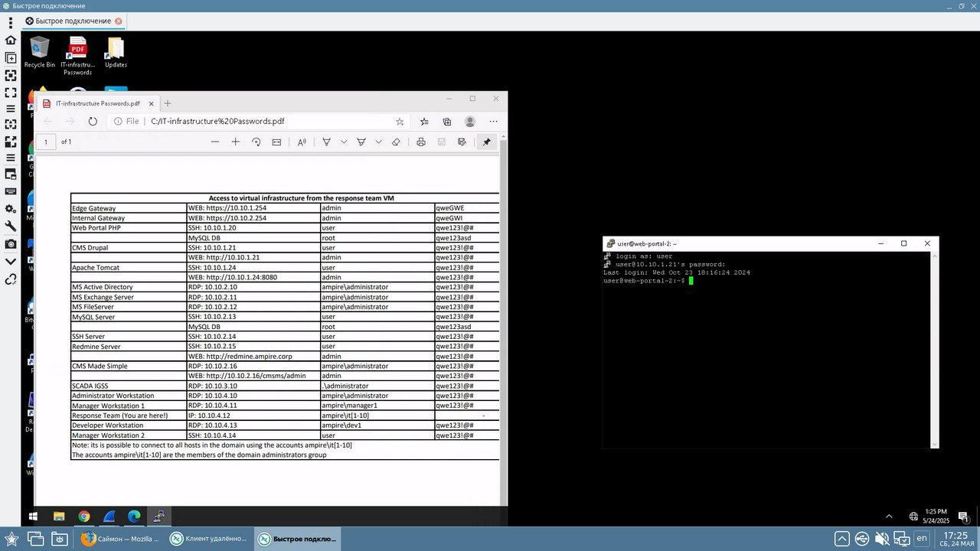Open the Windows Start button in the remote taskbar

pos(34,517)
